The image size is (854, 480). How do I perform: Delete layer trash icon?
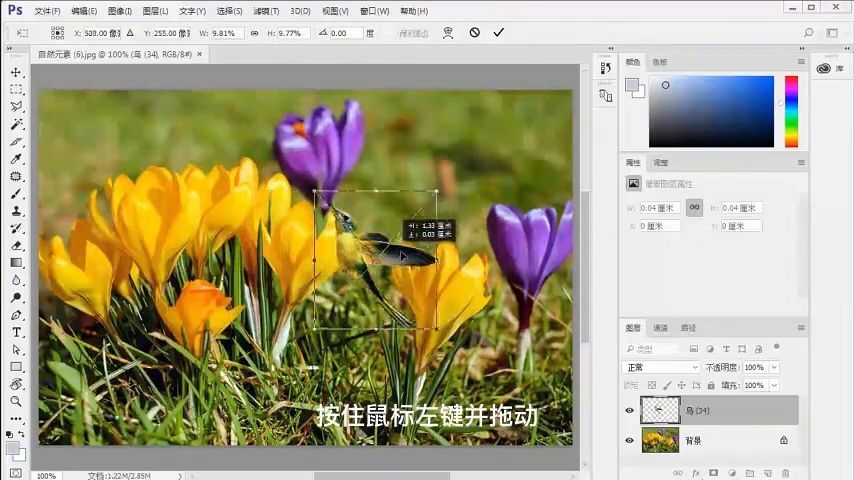point(785,473)
